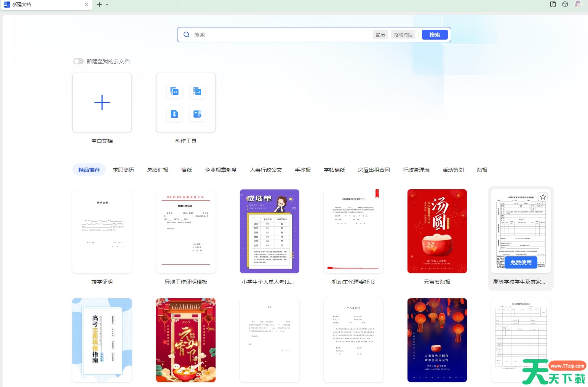Image resolution: width=588 pixels, height=387 pixels.
Task: Pick the 招聘海报 search suggestion tag
Action: click(x=403, y=35)
